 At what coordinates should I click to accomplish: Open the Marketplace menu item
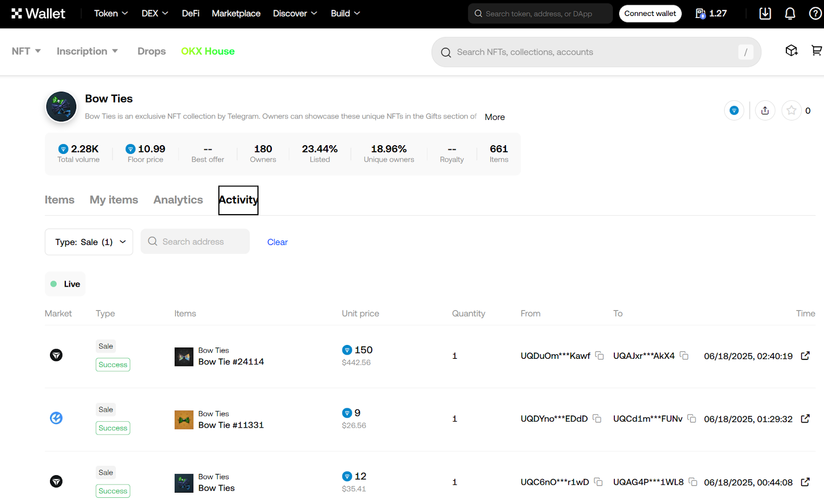[236, 13]
